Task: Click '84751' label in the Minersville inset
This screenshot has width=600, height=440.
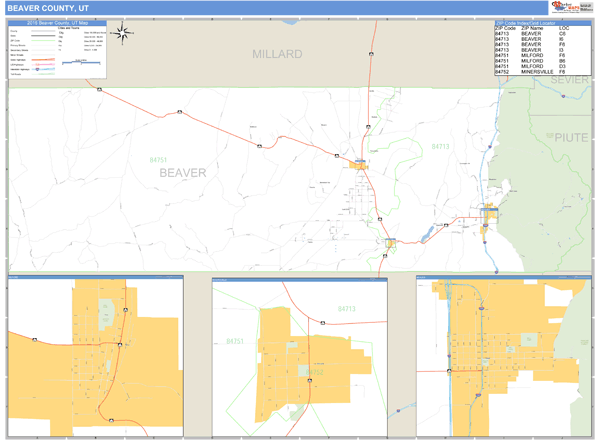Action: (x=235, y=341)
